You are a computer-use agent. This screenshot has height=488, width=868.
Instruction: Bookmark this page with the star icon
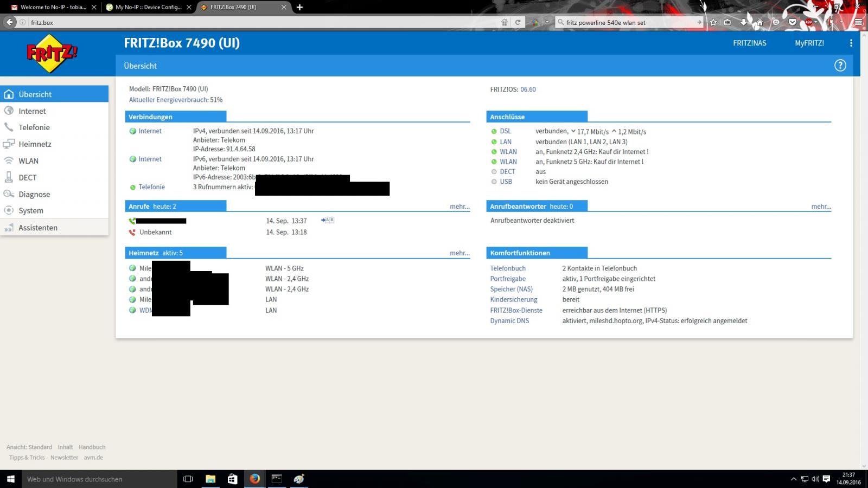point(713,22)
